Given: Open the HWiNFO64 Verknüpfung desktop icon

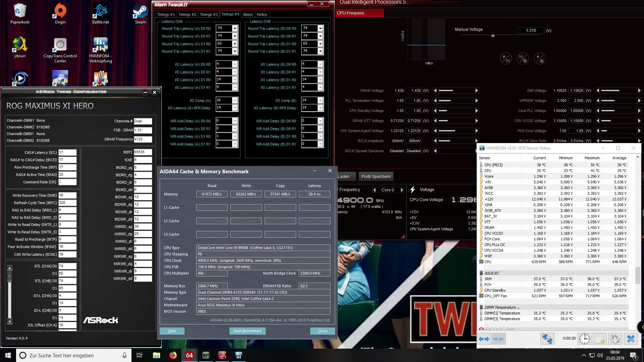Looking at the screenshot, I should point(100,50).
